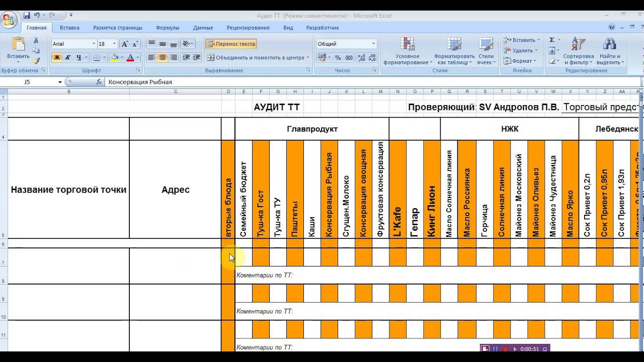Open Arial font name dropdown
This screenshot has width=644, height=362.
click(x=94, y=44)
